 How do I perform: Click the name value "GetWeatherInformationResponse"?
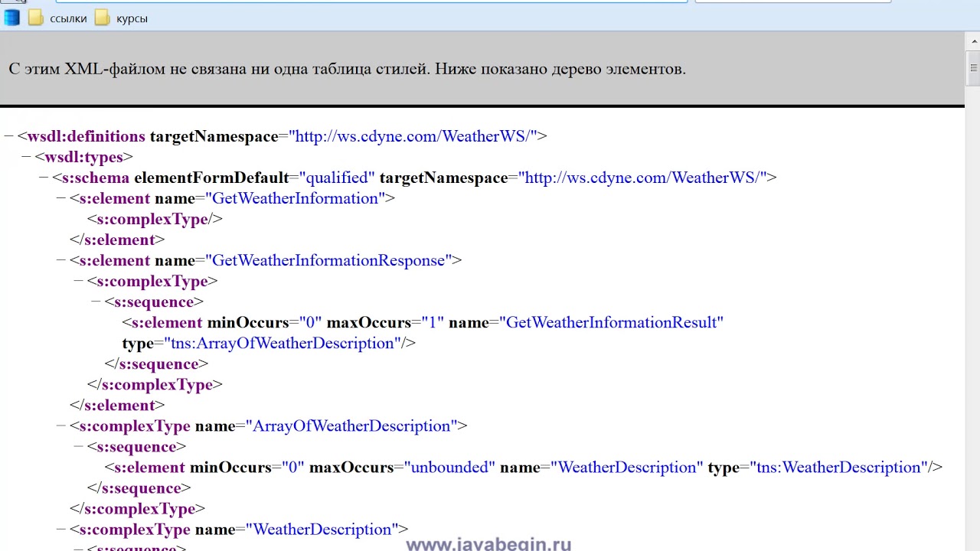pos(328,260)
